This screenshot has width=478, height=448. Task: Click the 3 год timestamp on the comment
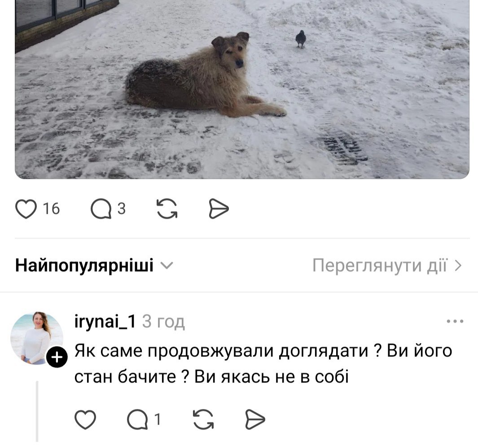point(163,321)
